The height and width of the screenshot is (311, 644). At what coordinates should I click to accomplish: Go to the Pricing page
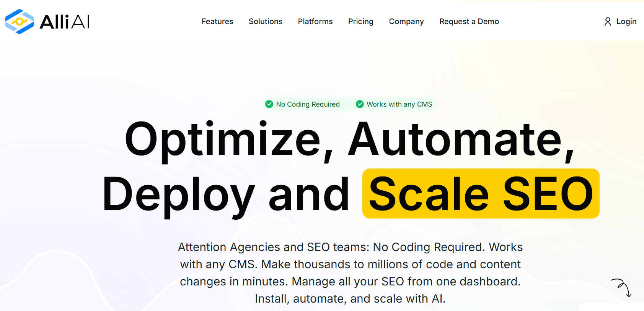click(361, 21)
